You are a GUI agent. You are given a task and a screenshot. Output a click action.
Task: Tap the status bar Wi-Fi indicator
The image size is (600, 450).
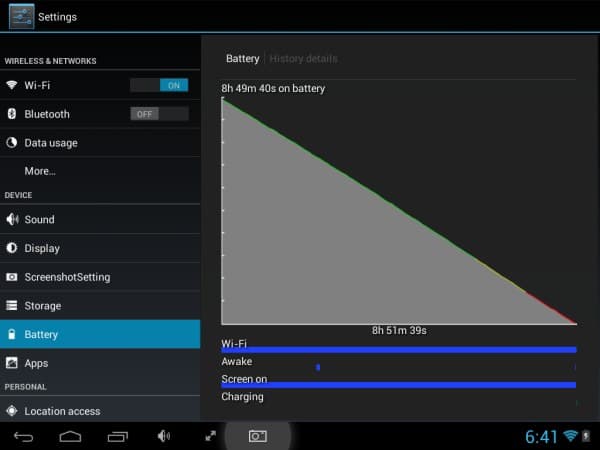570,435
